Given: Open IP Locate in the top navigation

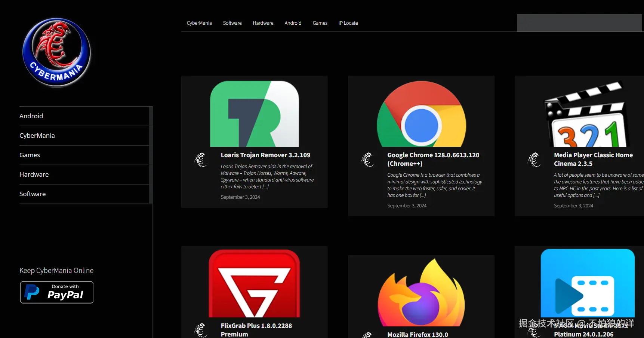Looking at the screenshot, I should coord(348,23).
